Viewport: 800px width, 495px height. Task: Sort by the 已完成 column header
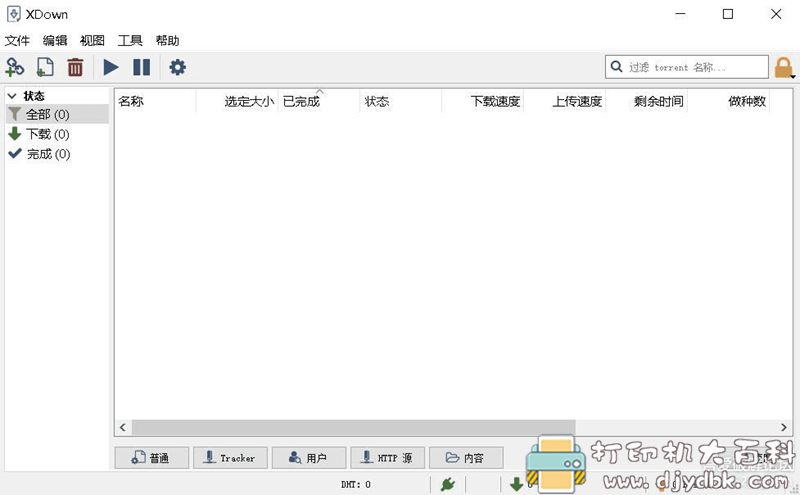pyautogui.click(x=319, y=102)
